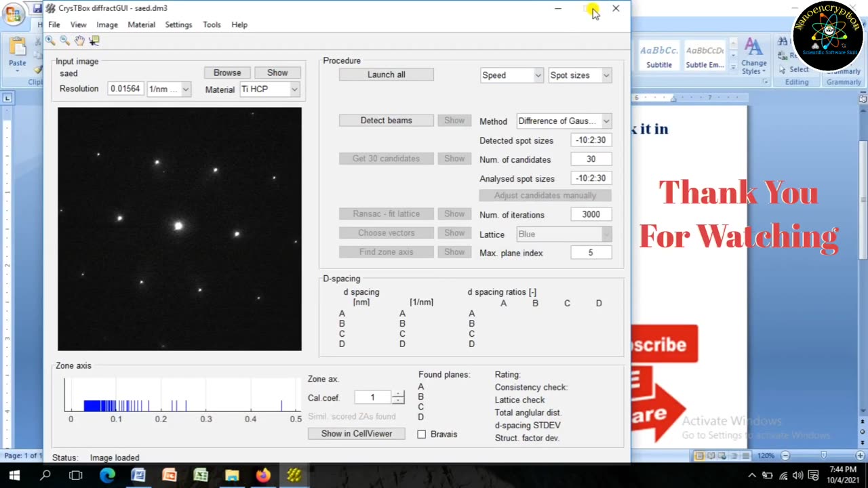Open Task View on the taskbar
868x488 pixels.
click(x=76, y=476)
